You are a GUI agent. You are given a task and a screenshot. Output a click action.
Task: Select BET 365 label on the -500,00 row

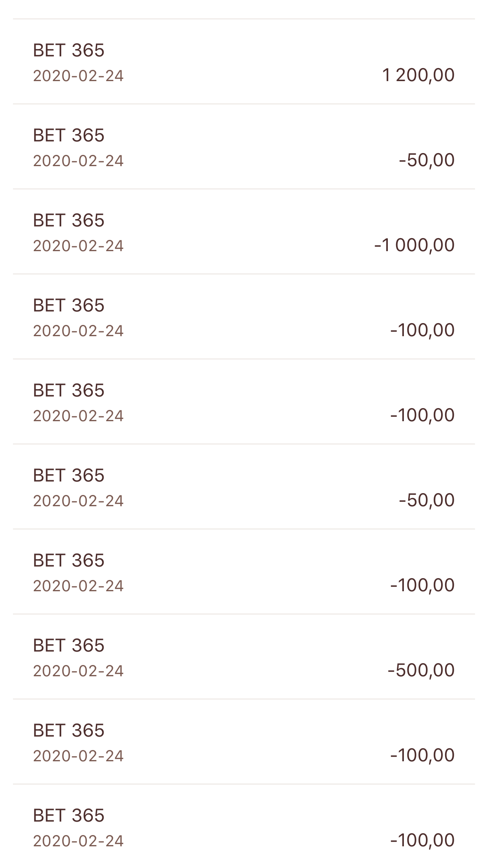click(x=69, y=645)
